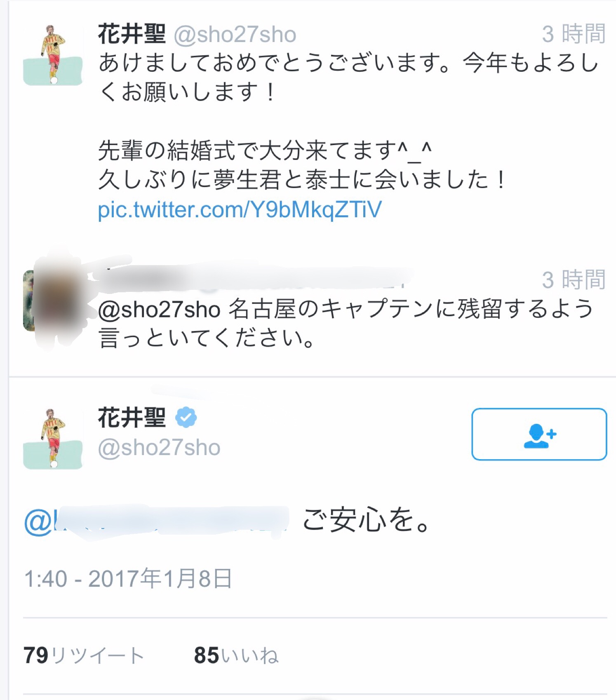
Task: Click the @sho27sho handle below the verified name
Action: tap(159, 448)
